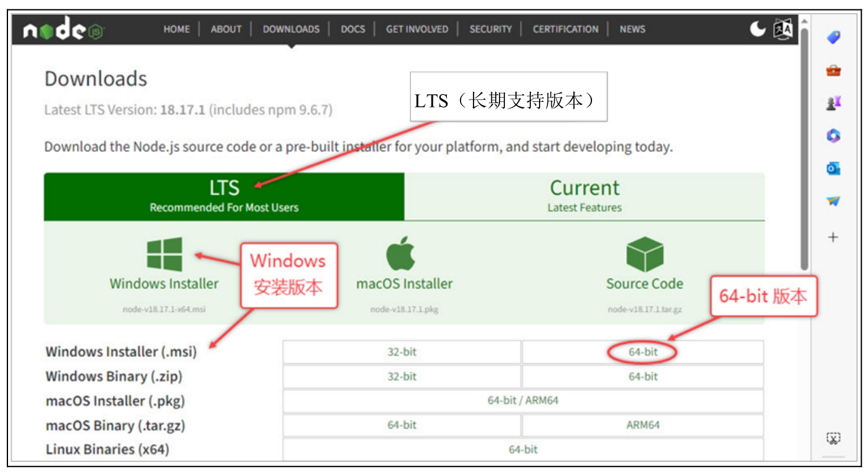
Task: Open the ABOUT menu item
Action: click(226, 29)
